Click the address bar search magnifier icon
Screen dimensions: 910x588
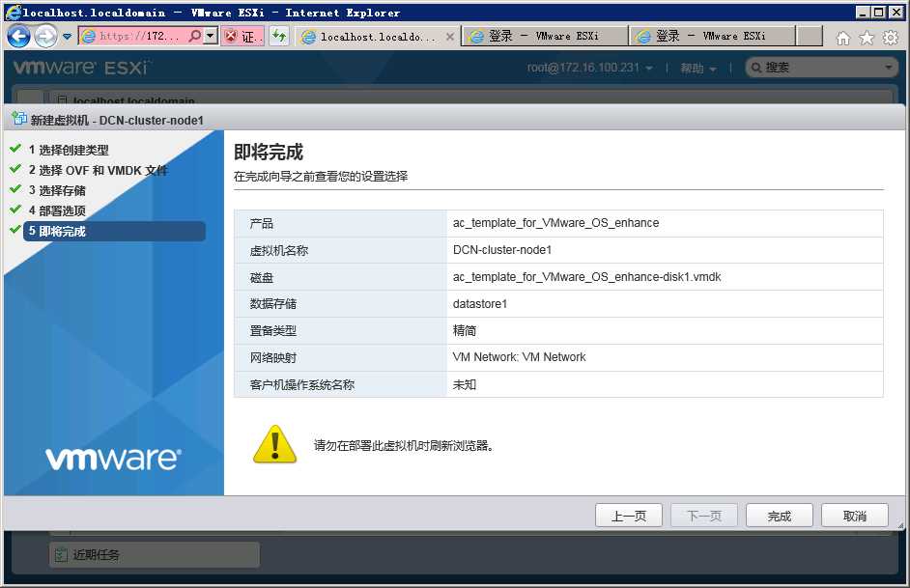tap(195, 36)
